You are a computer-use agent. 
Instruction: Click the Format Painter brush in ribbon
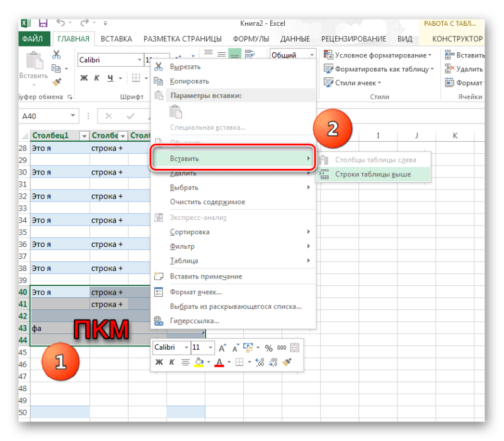coord(57,82)
